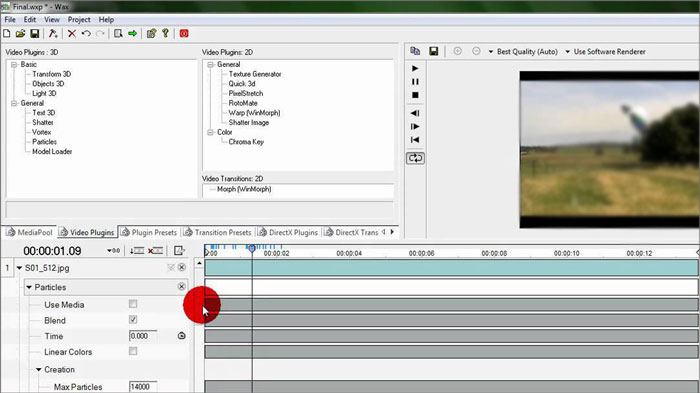Copy preview frame icon in preview toolbar
This screenshot has width=700, height=393.
coord(415,51)
